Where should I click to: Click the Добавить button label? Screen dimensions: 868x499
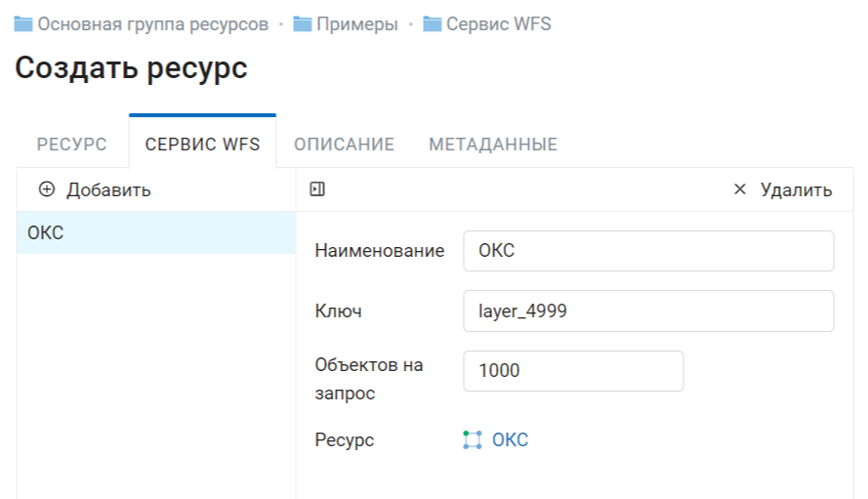pyautogui.click(x=108, y=190)
